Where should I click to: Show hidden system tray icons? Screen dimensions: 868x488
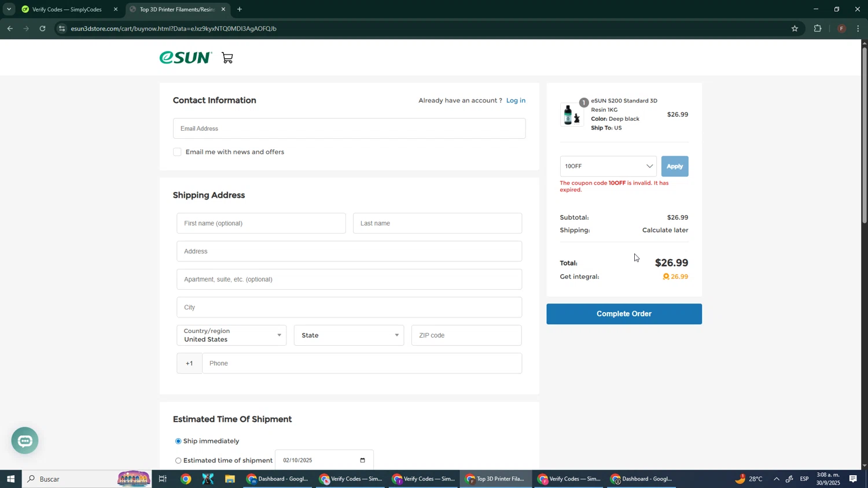click(x=777, y=479)
